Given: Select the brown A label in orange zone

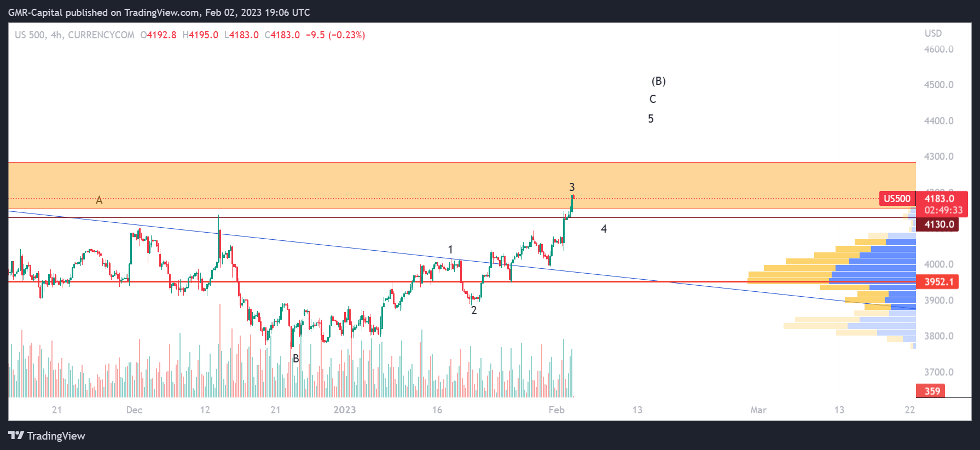Looking at the screenshot, I should pyautogui.click(x=99, y=200).
